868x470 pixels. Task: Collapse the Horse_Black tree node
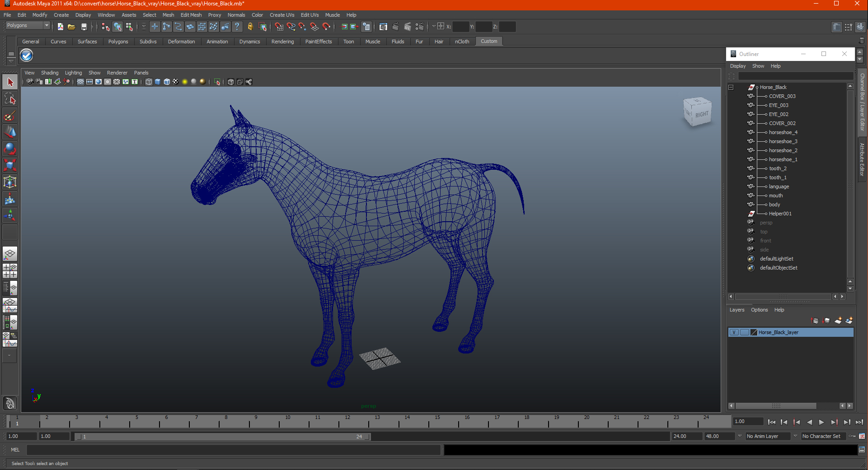click(731, 87)
